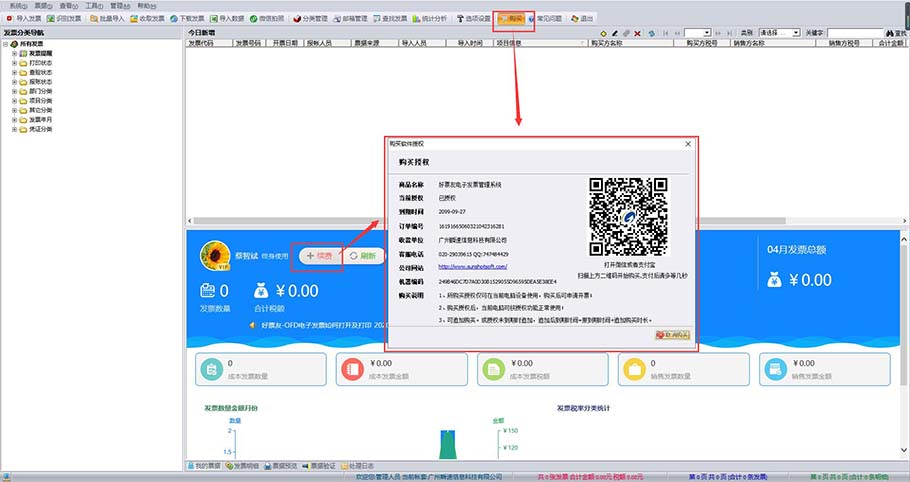Open 批量导入 batch import tool
The width and height of the screenshot is (910, 482).
coord(107,18)
